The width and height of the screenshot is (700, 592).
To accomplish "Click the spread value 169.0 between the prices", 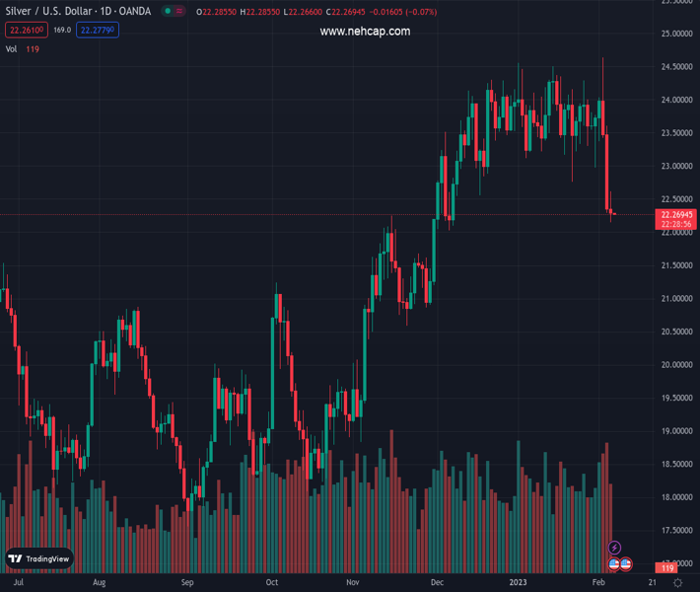I will point(61,31).
